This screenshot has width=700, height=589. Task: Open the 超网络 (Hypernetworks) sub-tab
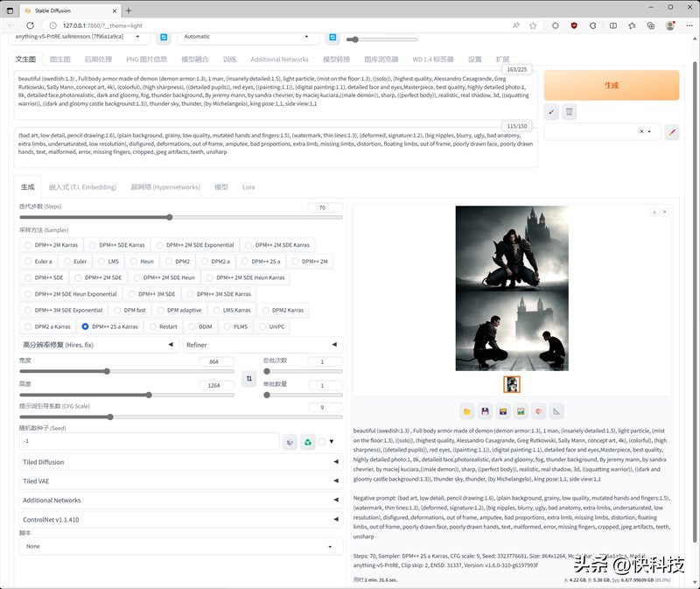[165, 187]
